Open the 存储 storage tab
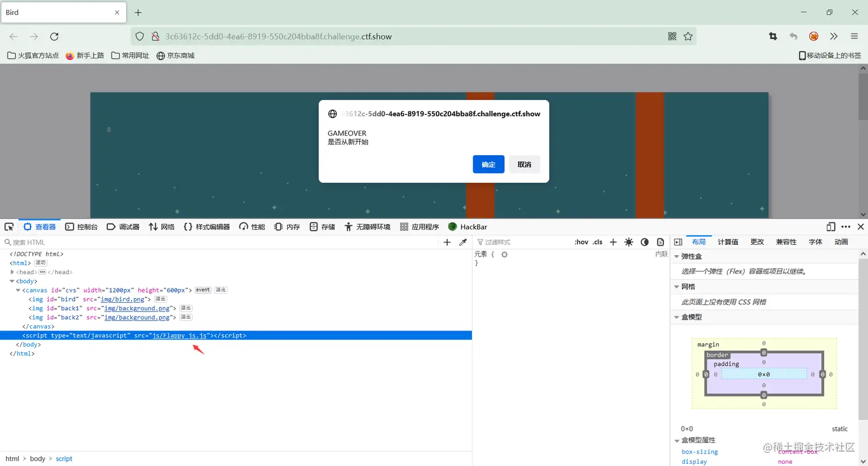Image resolution: width=868 pixels, height=466 pixels. pyautogui.click(x=322, y=227)
